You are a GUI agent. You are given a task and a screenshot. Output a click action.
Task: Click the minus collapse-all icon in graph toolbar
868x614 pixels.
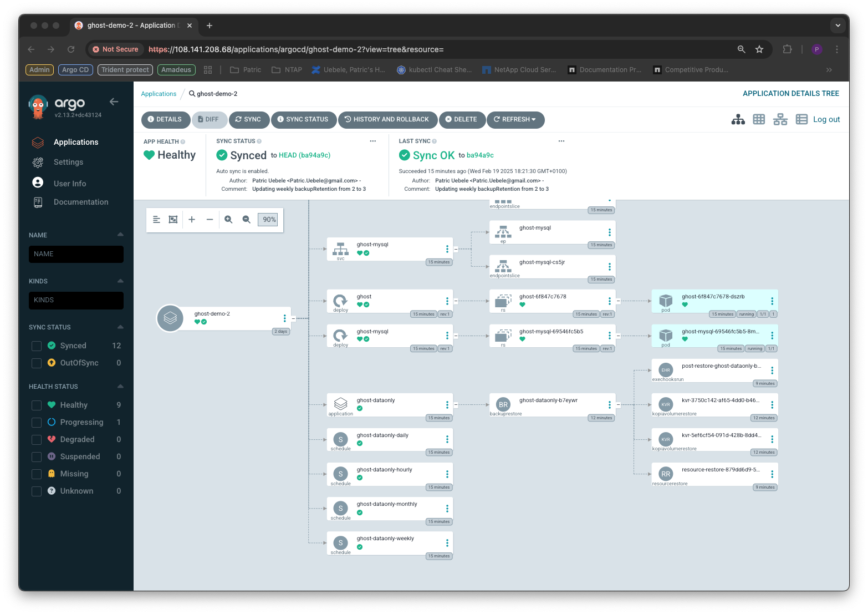click(x=210, y=220)
